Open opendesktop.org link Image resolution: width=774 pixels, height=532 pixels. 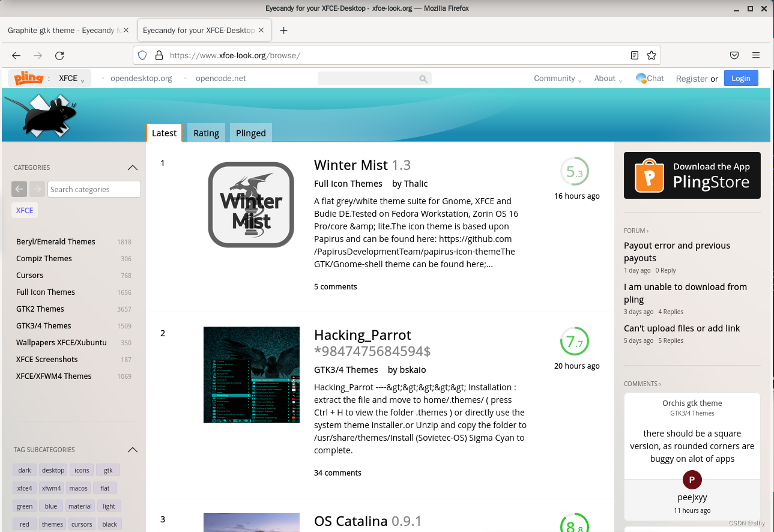pyautogui.click(x=141, y=78)
